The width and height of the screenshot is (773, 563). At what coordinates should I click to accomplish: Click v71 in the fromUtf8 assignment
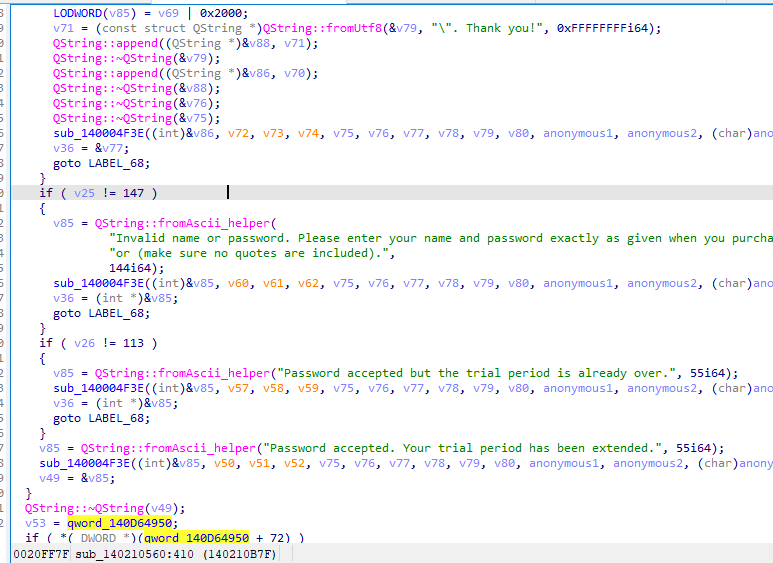[x=63, y=28]
